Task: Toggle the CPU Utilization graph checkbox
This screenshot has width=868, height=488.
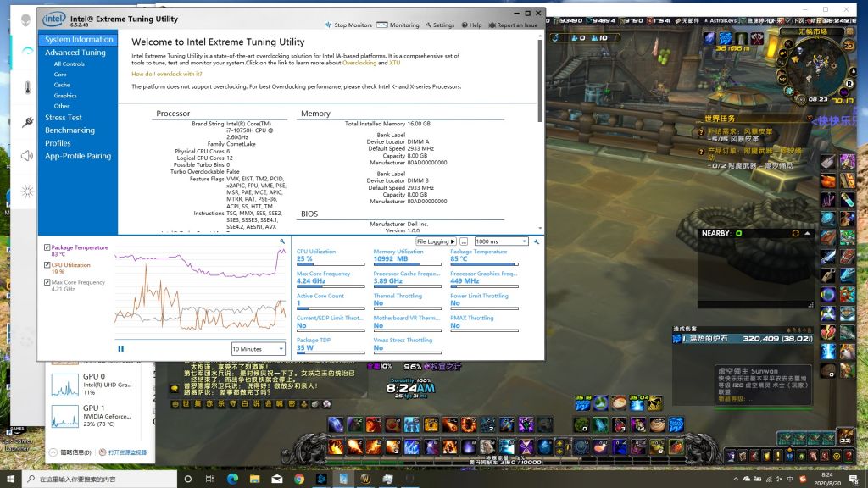Action: point(47,265)
